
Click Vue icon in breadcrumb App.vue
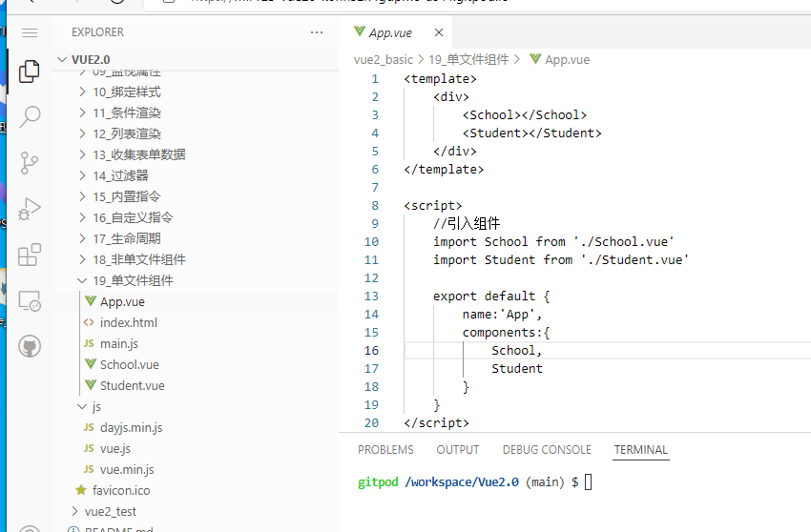click(x=535, y=59)
